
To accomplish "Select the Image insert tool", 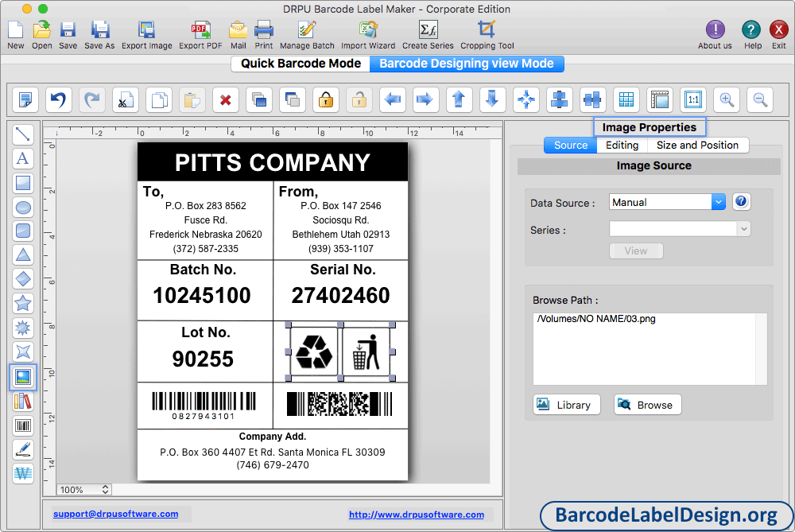I will click(23, 377).
